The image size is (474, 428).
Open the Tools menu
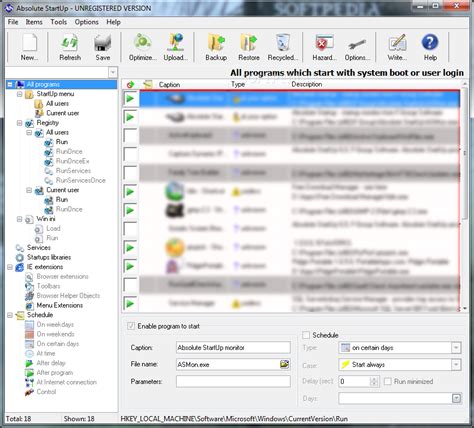(x=59, y=22)
